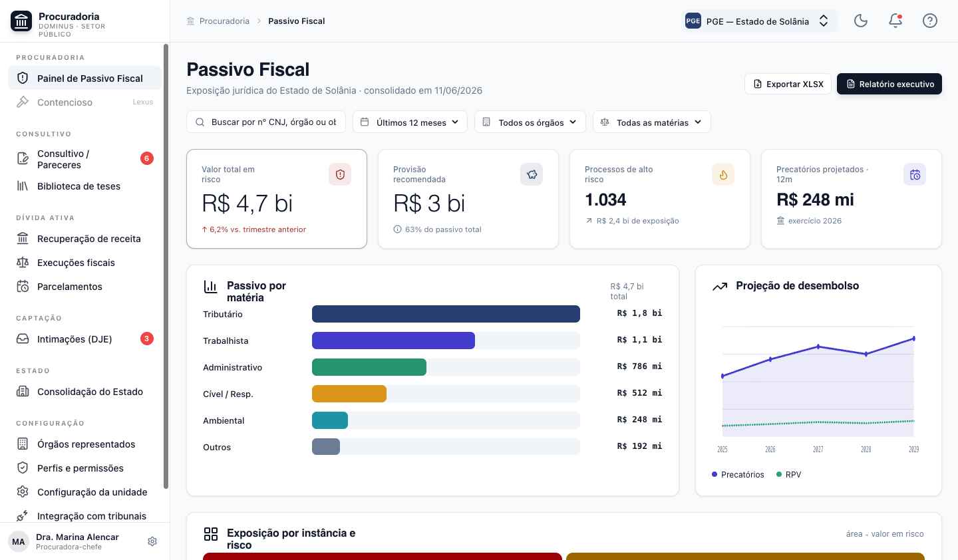
Task: Open Parcelamentos in sidebar
Action: click(84, 287)
